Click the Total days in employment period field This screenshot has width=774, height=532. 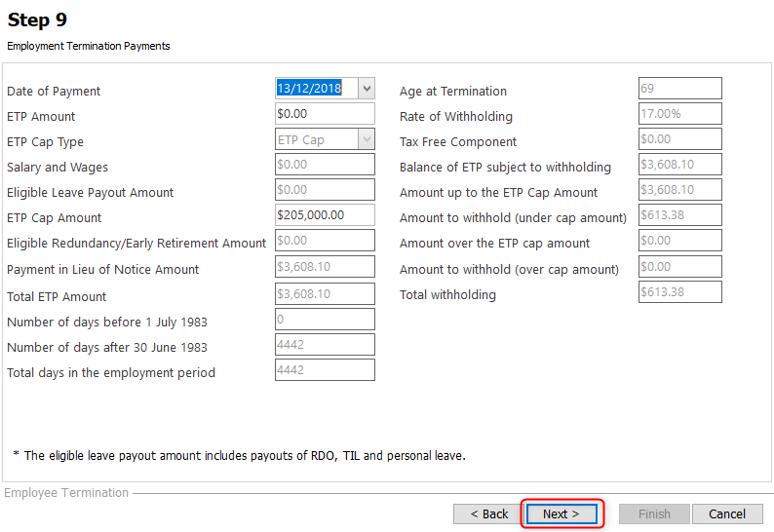[325, 369]
